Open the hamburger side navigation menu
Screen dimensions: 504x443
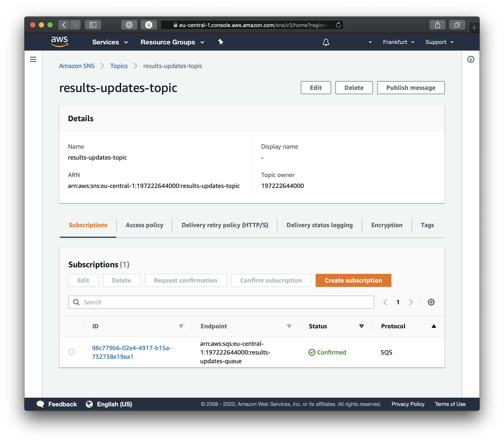tap(33, 59)
